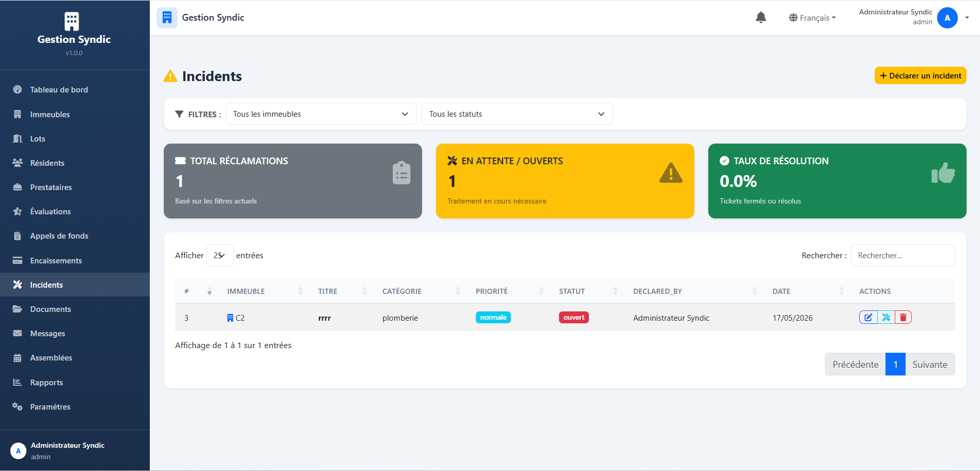This screenshot has height=471, width=980.
Task: Click the blue avatar A in header
Action: 947,18
